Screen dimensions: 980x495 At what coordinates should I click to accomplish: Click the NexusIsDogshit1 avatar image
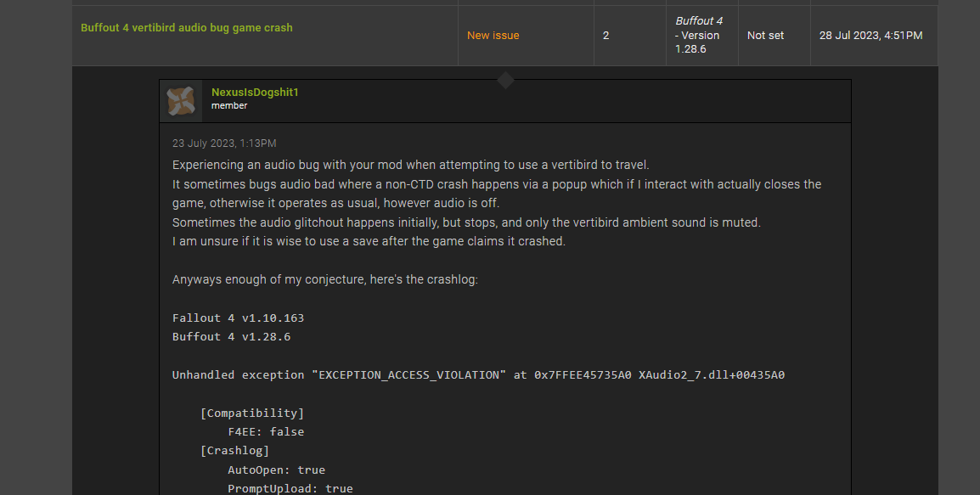181,101
